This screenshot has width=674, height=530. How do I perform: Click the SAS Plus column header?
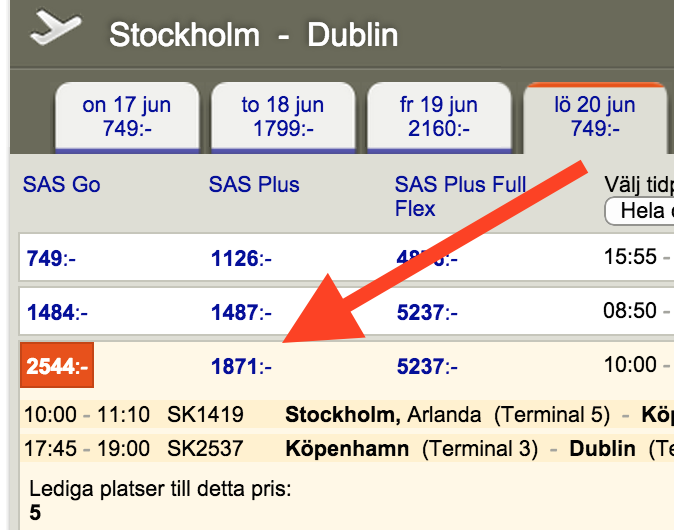(x=254, y=184)
